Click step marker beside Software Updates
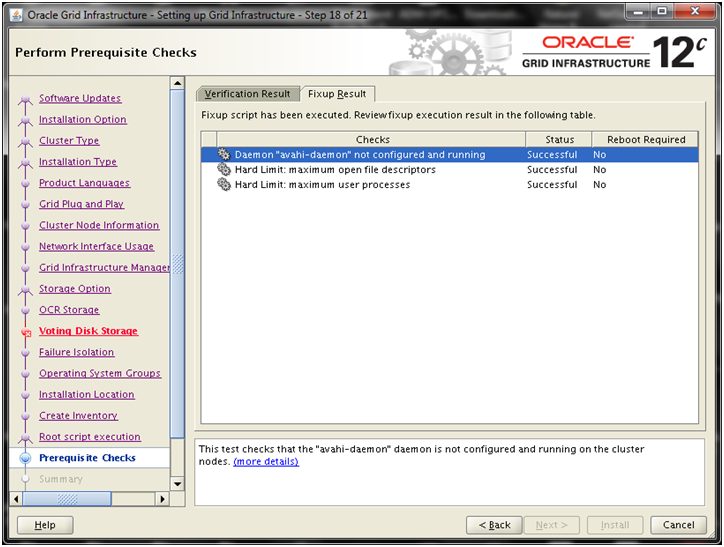The height and width of the screenshot is (547, 724). (x=25, y=99)
